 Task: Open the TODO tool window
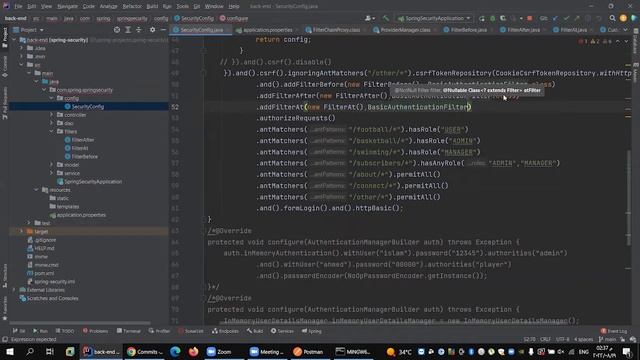point(64,331)
